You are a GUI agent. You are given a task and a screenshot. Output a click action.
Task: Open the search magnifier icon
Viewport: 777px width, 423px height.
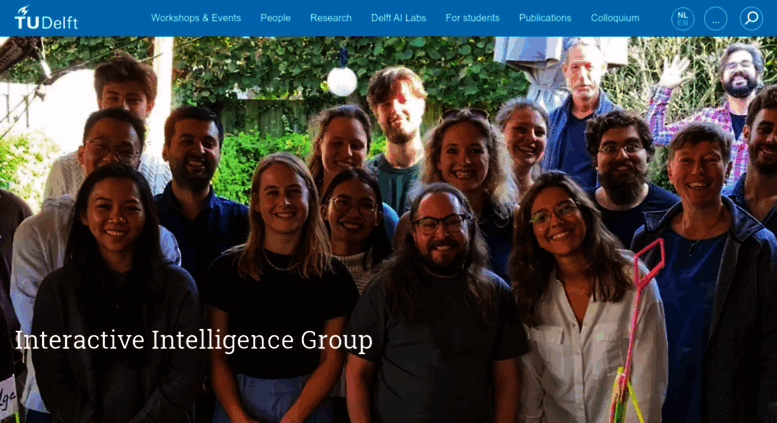751,19
